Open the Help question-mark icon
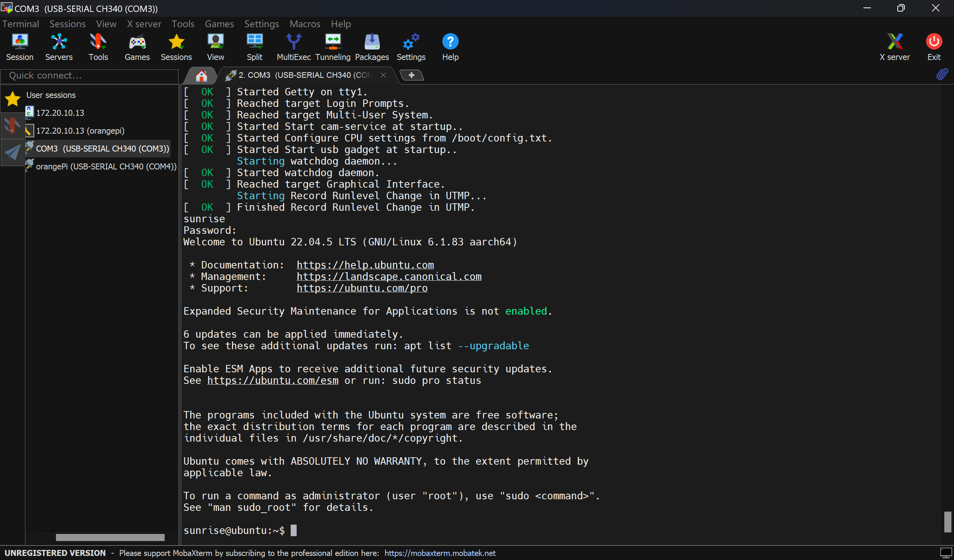 coord(450,47)
